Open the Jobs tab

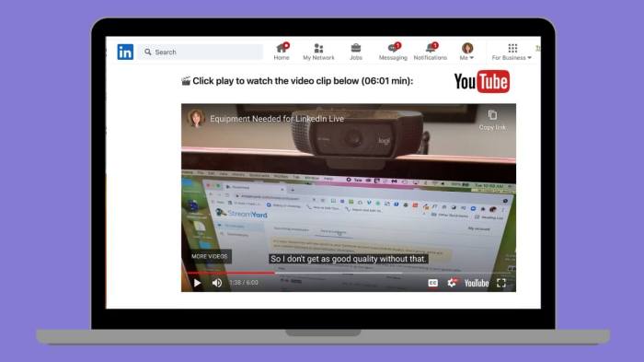point(356,52)
